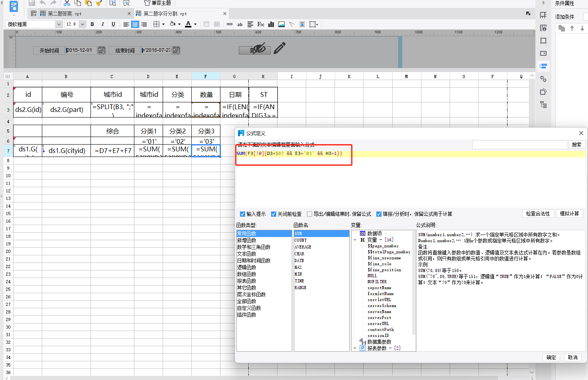Screen dimensions: 588x380
Task: Insert formula via F(x) icon
Action: 261,24
